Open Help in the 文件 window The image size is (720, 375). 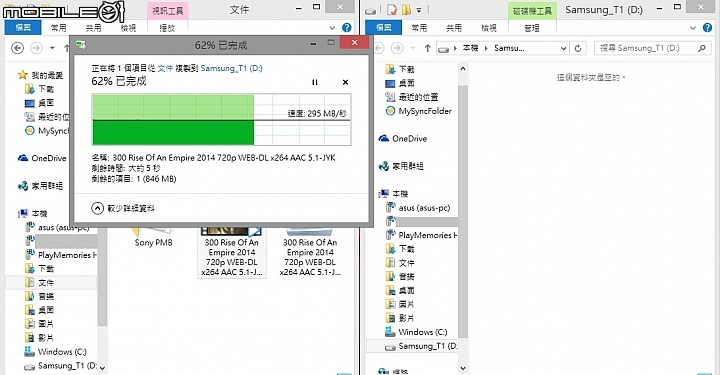click(x=347, y=28)
